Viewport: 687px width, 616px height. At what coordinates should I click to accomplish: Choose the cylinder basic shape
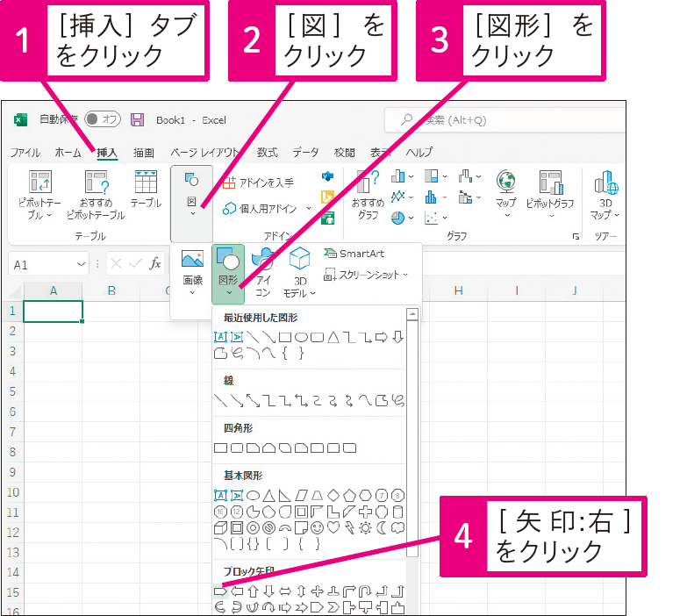click(397, 512)
